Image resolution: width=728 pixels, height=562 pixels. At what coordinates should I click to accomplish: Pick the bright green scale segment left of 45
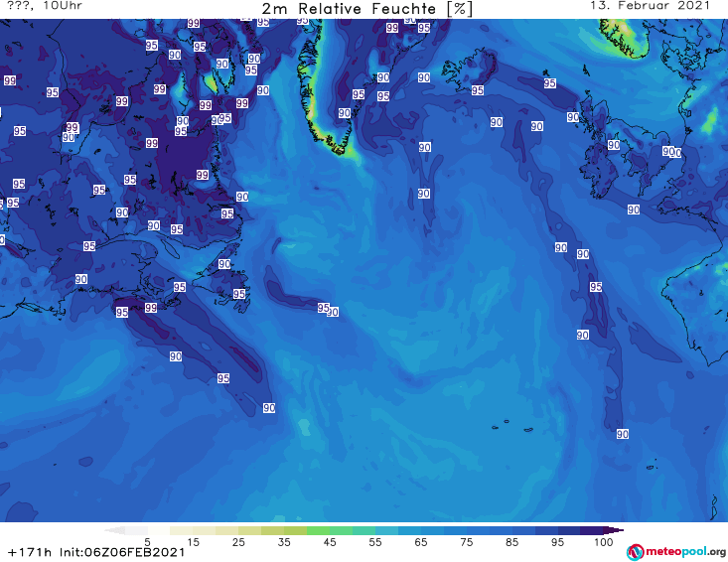[318, 530]
